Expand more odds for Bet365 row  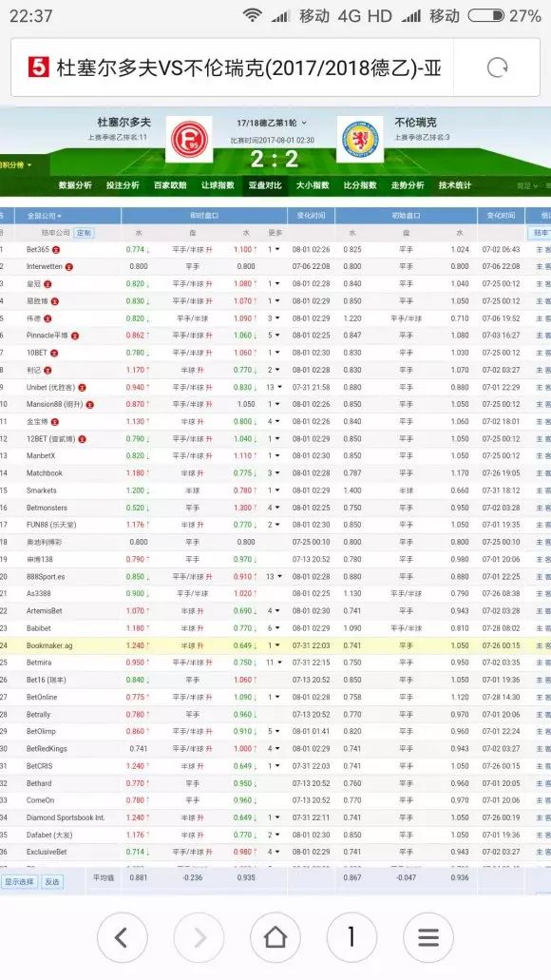coord(274,249)
